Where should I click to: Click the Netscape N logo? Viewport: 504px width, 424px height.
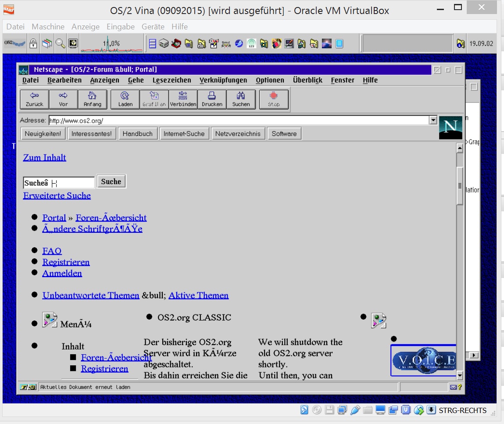[450, 128]
